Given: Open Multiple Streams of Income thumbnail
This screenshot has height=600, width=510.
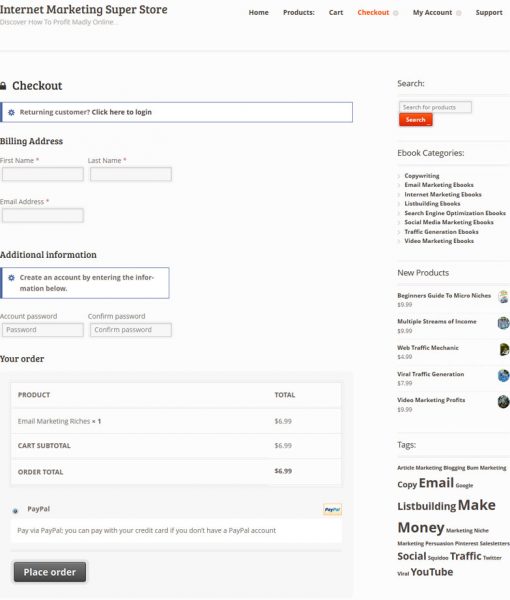Looking at the screenshot, I should coord(503,323).
